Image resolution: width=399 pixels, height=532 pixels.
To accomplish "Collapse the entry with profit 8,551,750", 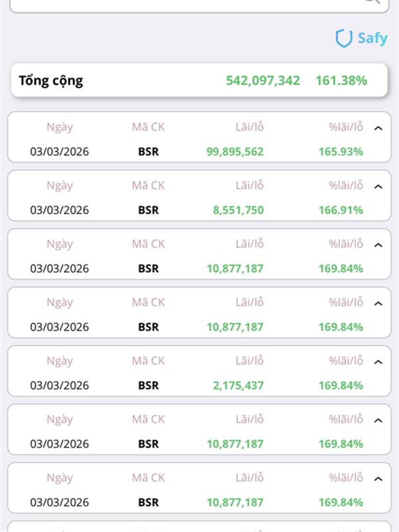I will (378, 186).
